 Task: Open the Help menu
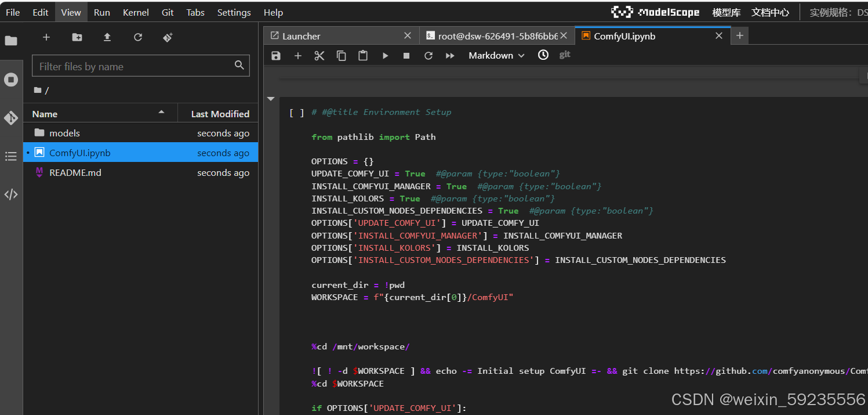point(273,12)
